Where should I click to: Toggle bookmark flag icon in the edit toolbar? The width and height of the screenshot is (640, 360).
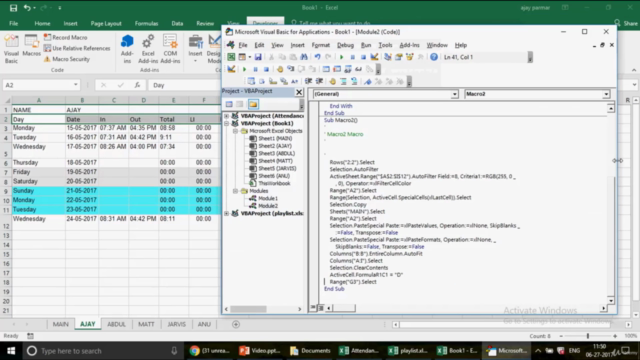click(x=368, y=82)
